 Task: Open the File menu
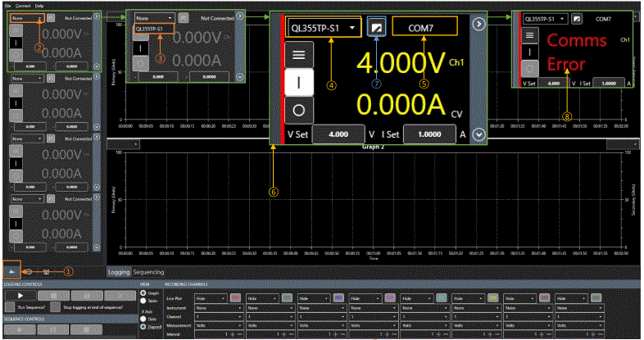[7, 6]
